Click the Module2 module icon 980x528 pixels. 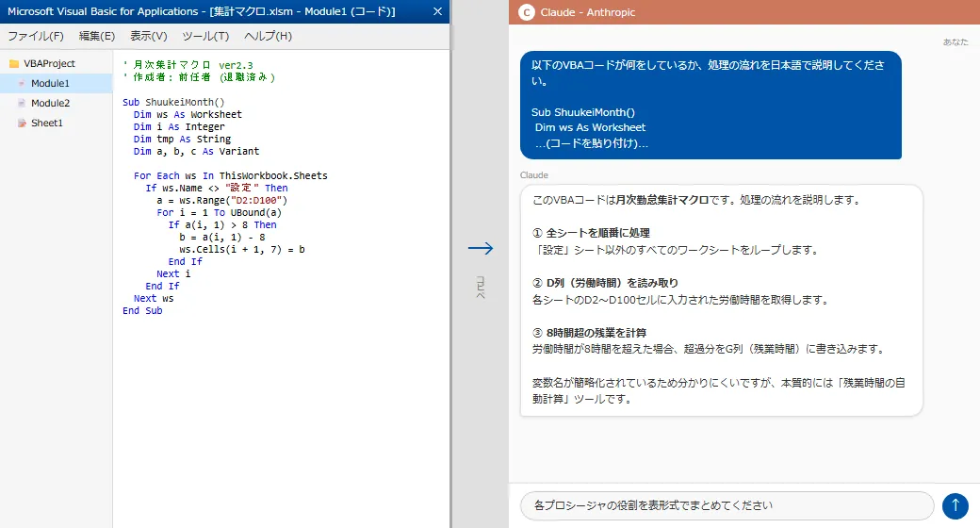pyautogui.click(x=22, y=103)
